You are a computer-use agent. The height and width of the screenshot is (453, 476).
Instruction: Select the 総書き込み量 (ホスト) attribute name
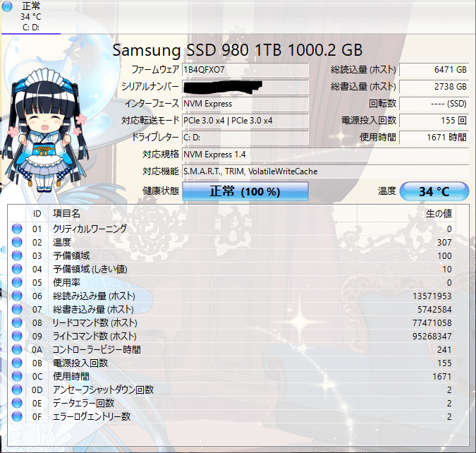93,309
